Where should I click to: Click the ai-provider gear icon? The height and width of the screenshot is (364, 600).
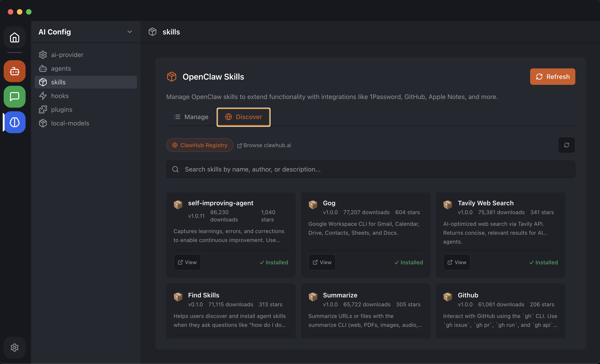point(43,55)
